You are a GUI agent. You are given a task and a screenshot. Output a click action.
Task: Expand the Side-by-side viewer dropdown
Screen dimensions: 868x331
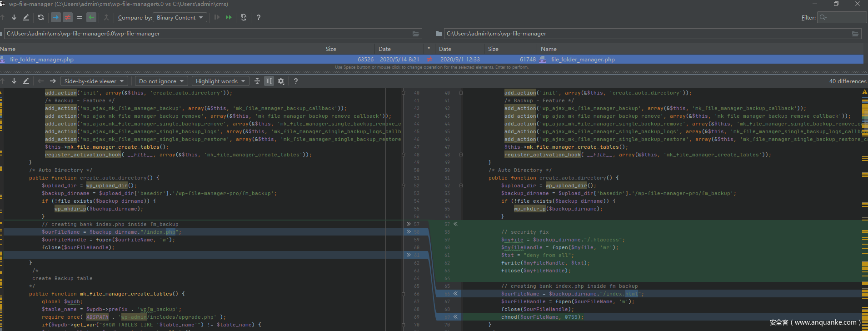[94, 81]
